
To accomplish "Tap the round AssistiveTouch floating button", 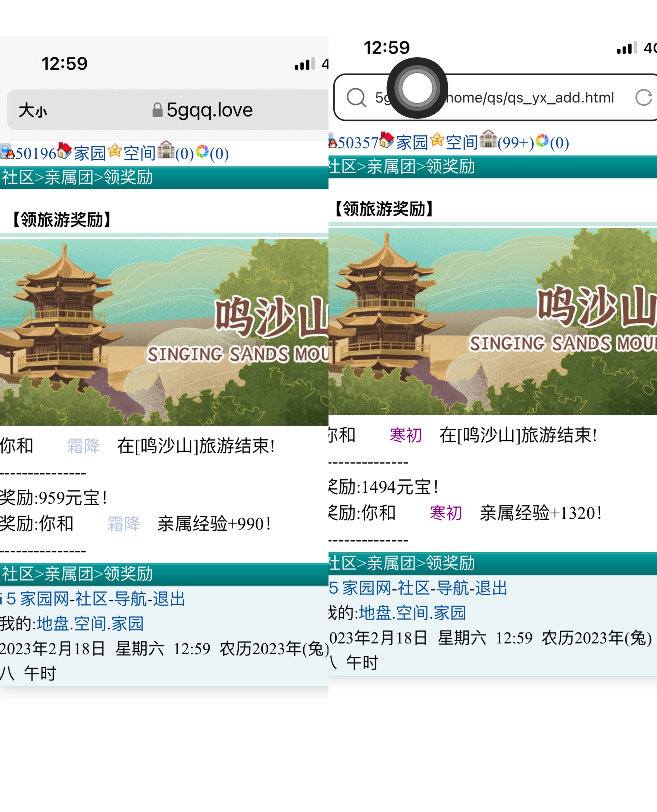I will coord(417,88).
